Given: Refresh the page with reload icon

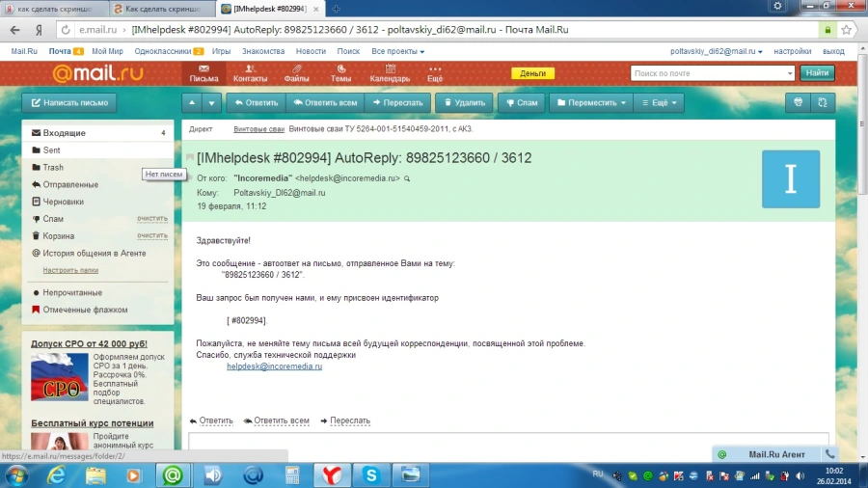Looking at the screenshot, I should (66, 30).
